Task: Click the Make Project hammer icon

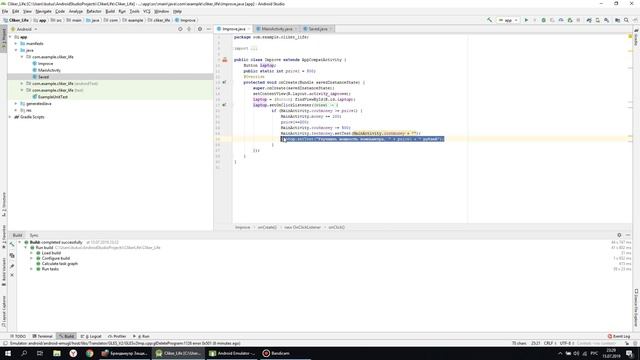Action: 489,20
